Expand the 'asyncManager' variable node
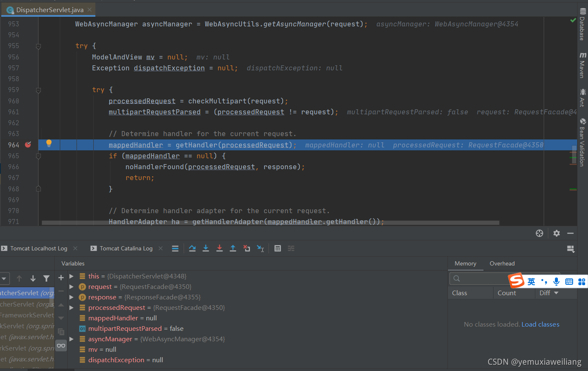This screenshot has height=371, width=588. (72, 339)
